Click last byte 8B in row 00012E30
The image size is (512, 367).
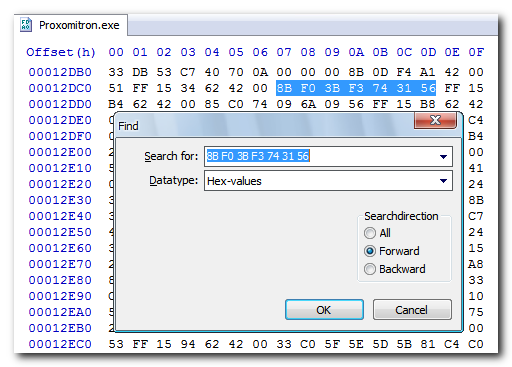coord(476,200)
